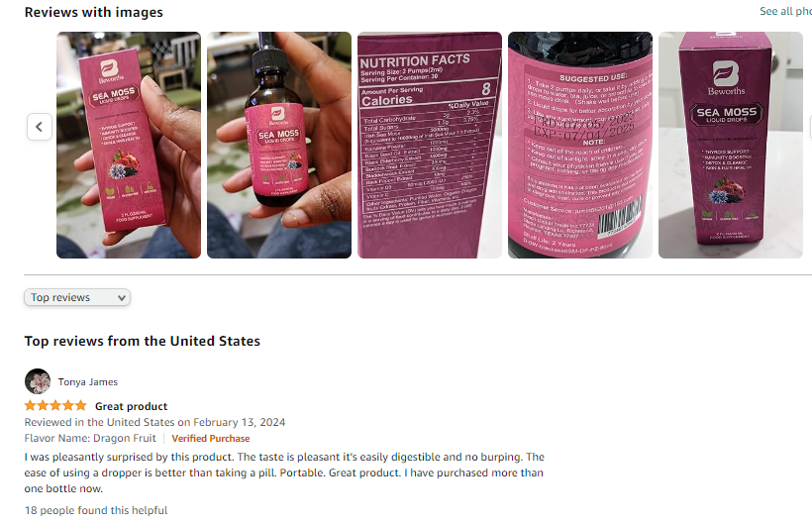
Task: Open the Sea Moss box in hand photo
Action: (x=129, y=145)
